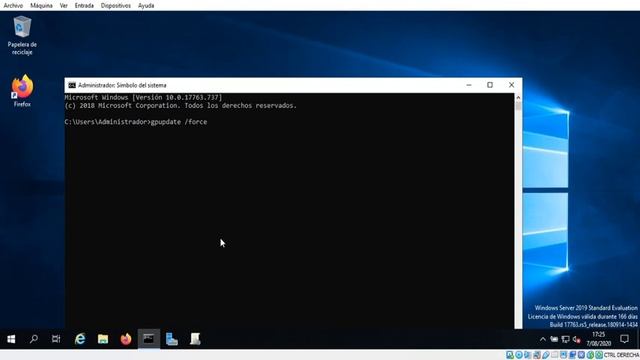Open the Ver menu
The height and width of the screenshot is (360, 640).
point(64,6)
